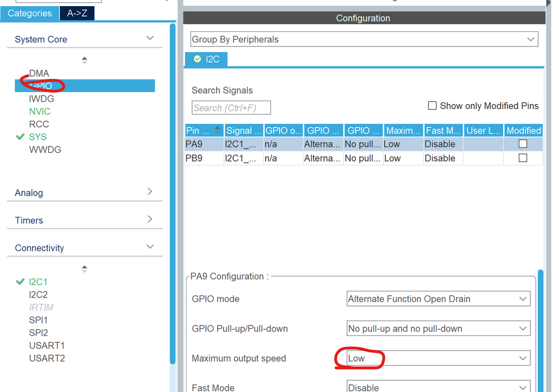Viewport: 559px width, 392px height.
Task: Select the GPIO item
Action: 85,86
